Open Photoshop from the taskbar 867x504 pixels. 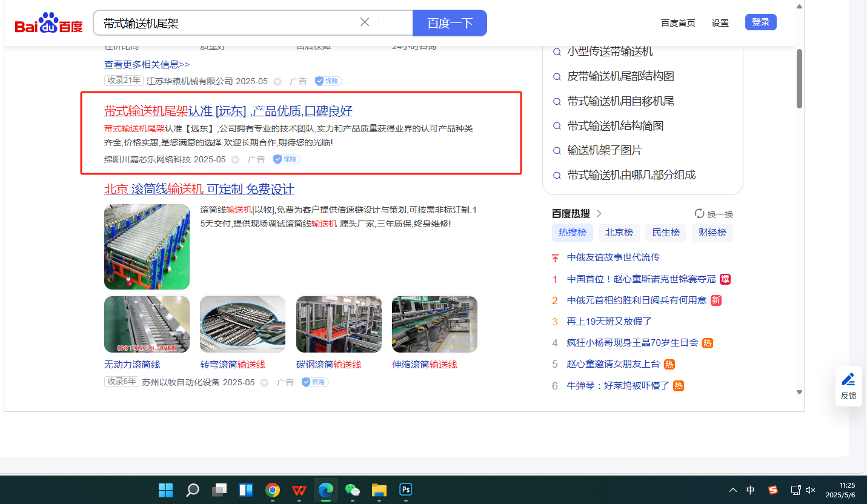pyautogui.click(x=405, y=489)
